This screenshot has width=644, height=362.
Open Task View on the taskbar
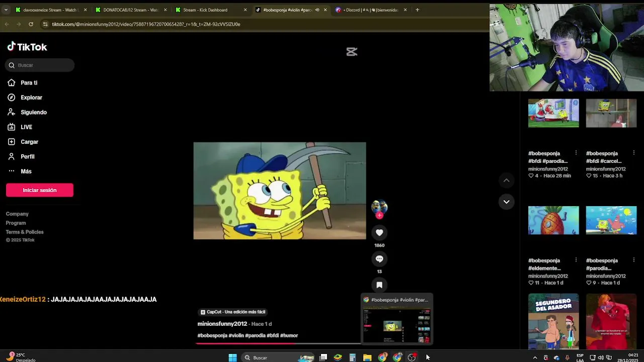tap(324, 357)
